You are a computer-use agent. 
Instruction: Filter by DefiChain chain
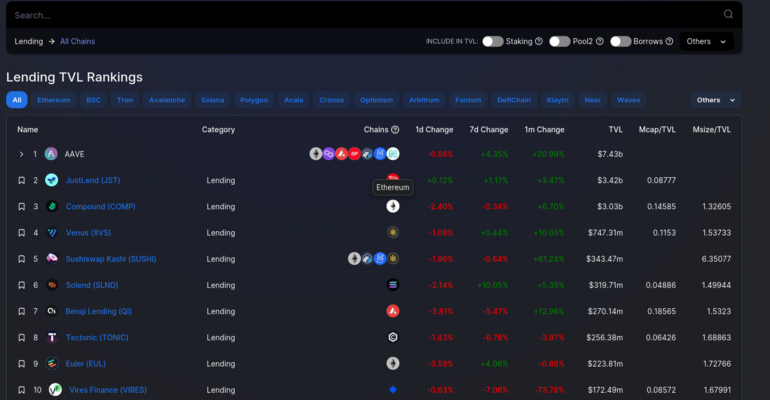pyautogui.click(x=514, y=100)
